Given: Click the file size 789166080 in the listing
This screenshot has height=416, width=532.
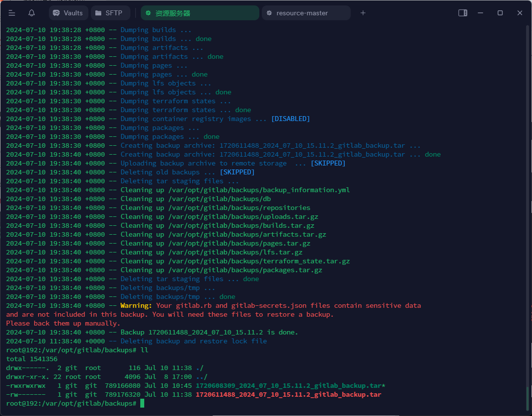Looking at the screenshot, I should point(123,385).
